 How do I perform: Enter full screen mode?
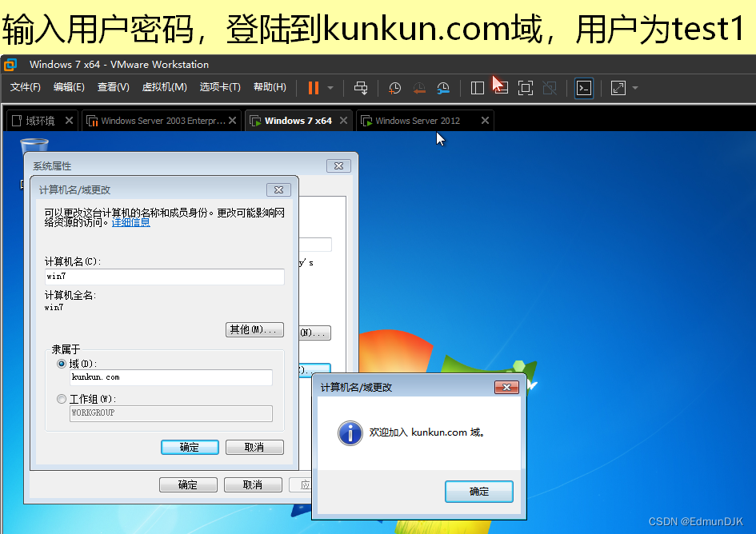(526, 88)
